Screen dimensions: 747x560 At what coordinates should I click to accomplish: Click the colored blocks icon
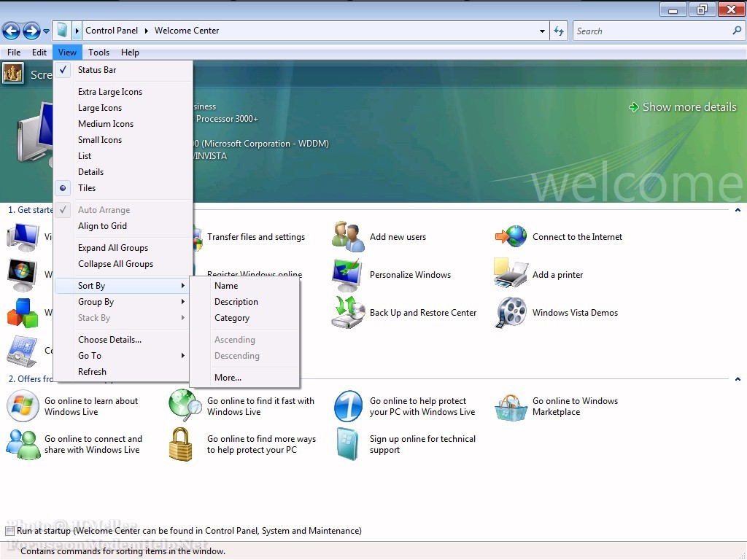click(x=23, y=313)
